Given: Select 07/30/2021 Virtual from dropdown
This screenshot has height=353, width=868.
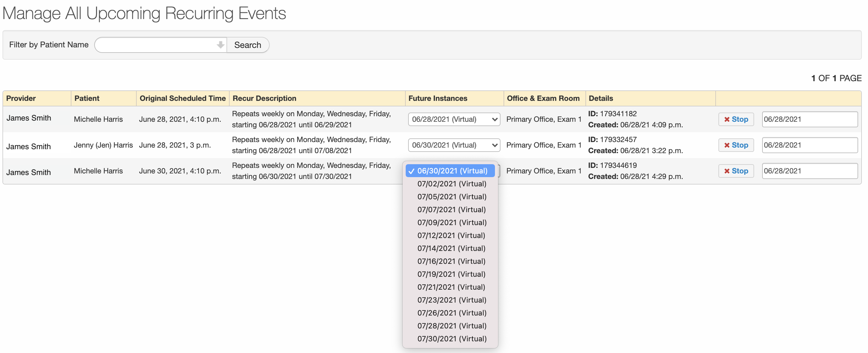Looking at the screenshot, I should click(451, 339).
